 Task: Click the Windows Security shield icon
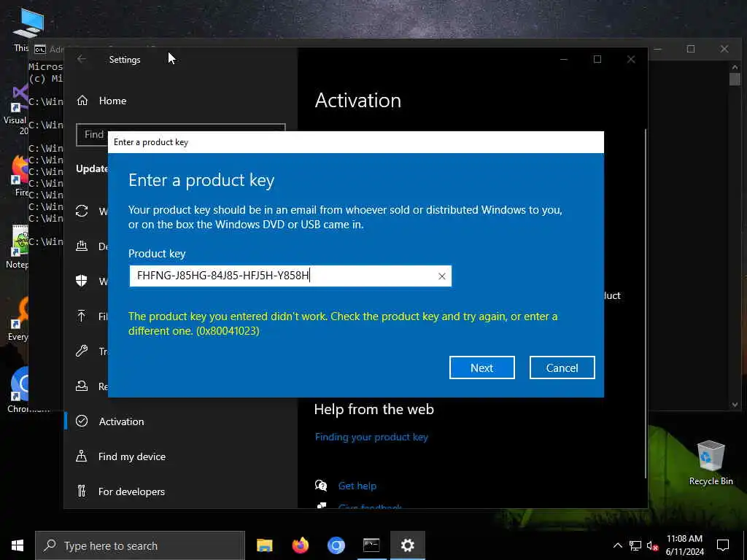point(82,281)
